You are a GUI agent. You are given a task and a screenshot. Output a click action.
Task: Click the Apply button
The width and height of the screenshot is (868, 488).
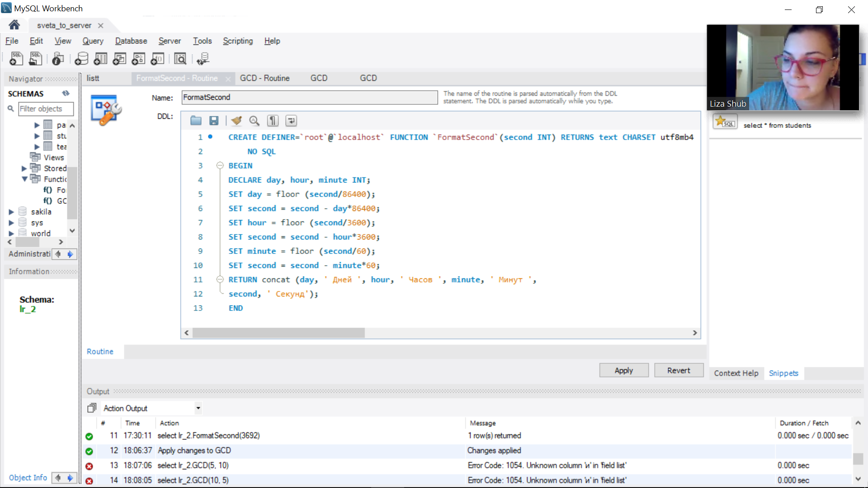[623, 371]
